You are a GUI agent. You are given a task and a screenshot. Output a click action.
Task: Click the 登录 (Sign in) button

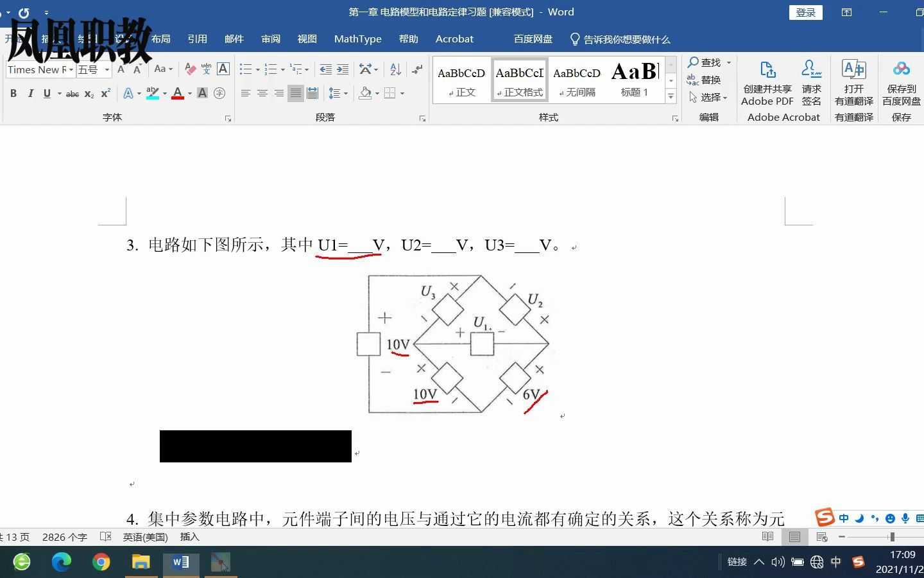pos(806,13)
